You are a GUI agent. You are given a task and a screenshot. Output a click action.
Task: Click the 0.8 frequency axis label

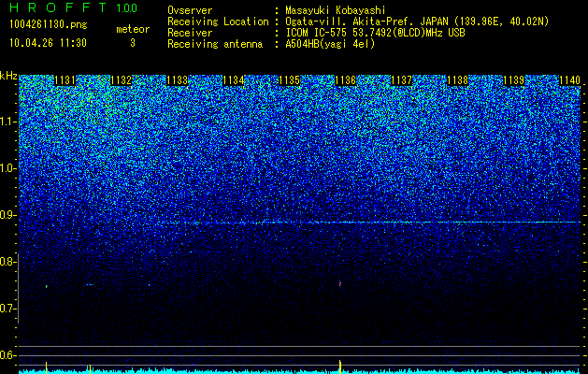click(6, 262)
